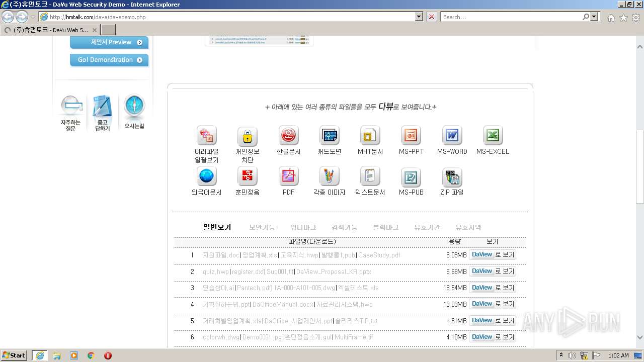Download 영업계획.xls file link

[x=260, y=255]
